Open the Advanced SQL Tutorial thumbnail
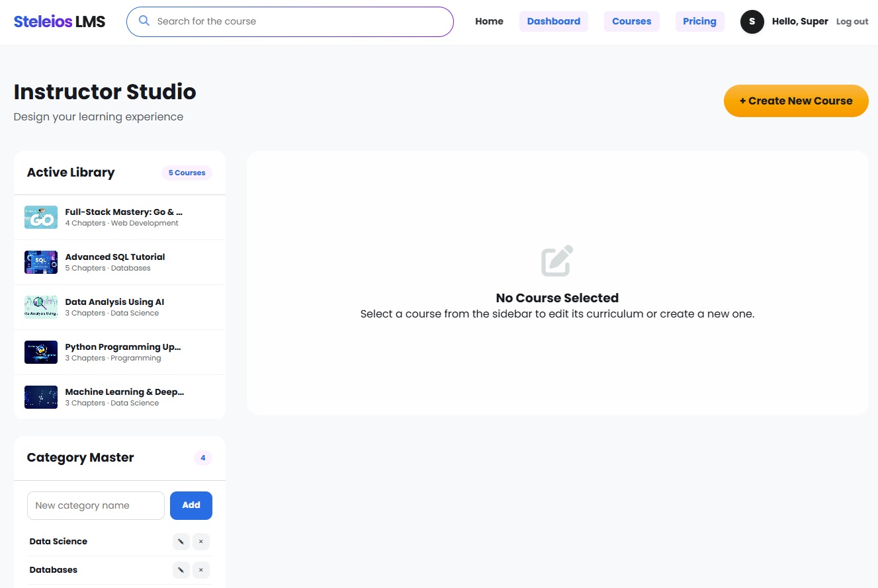The width and height of the screenshot is (878, 588). pos(41,262)
